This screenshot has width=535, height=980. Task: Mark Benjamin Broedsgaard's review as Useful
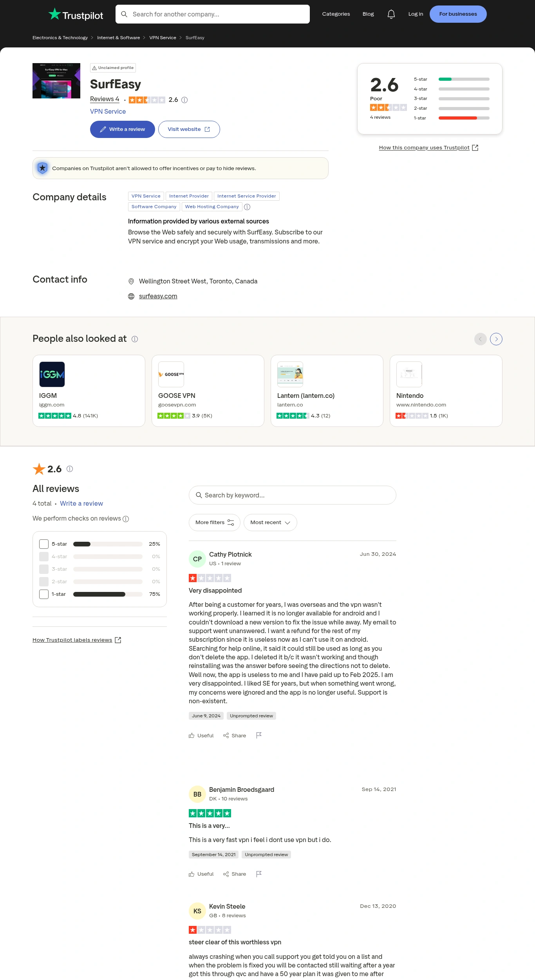[201, 874]
